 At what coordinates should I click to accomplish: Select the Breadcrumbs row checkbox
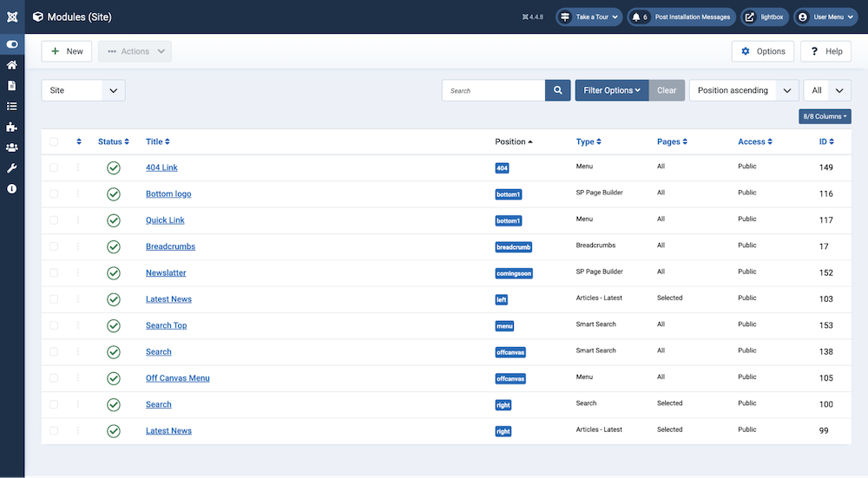pos(54,246)
